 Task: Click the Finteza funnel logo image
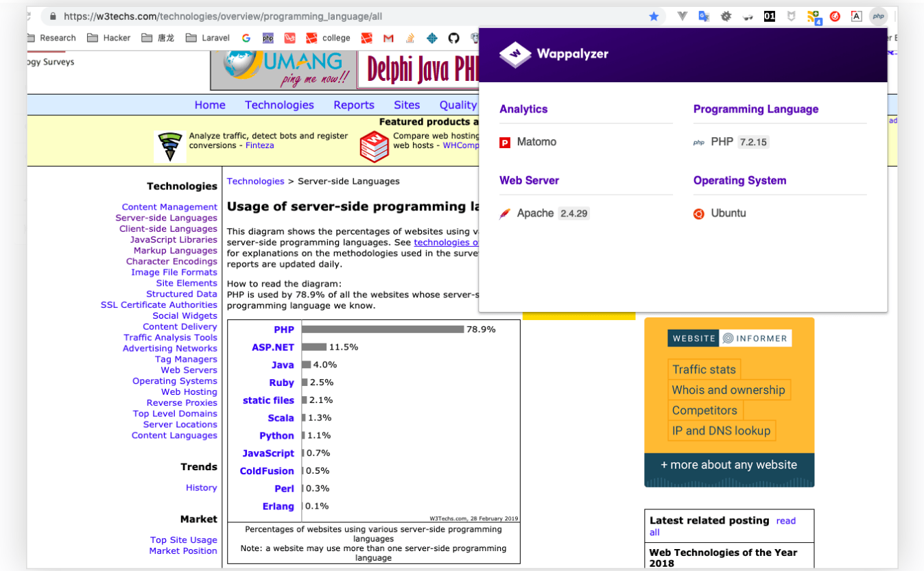point(169,146)
